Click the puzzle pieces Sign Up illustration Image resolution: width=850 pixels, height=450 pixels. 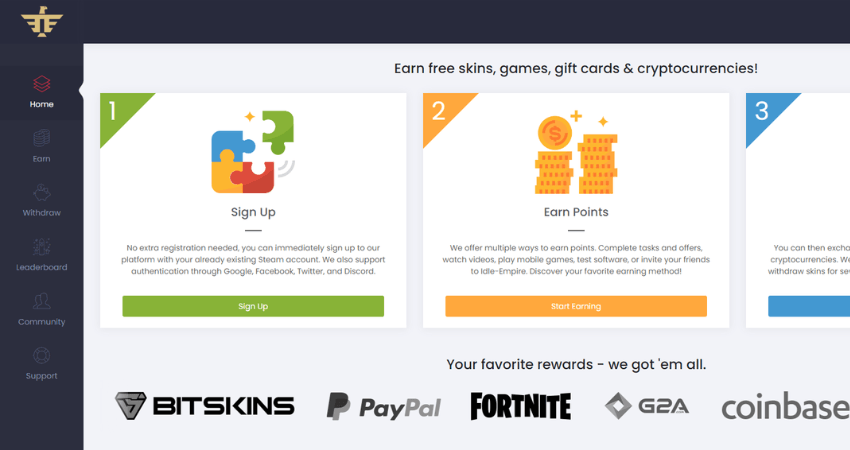click(253, 152)
